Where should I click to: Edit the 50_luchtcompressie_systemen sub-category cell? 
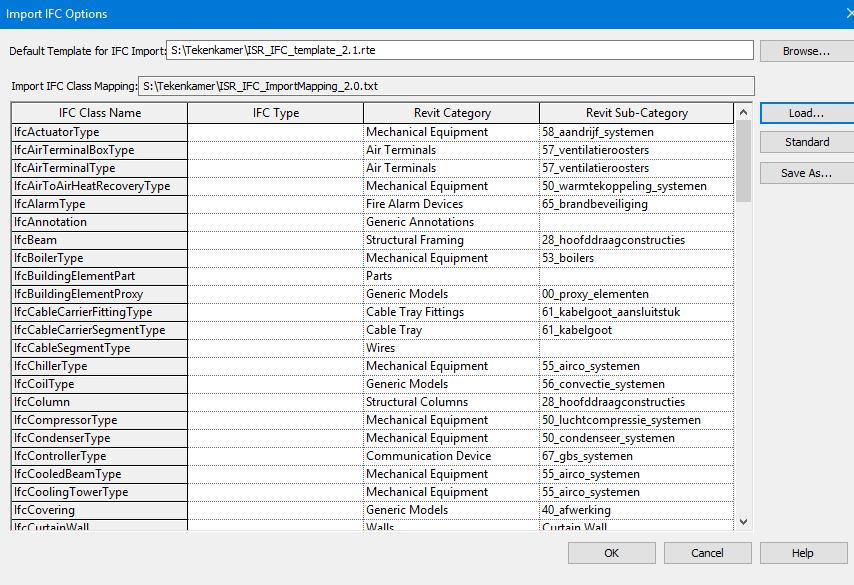click(x=636, y=419)
